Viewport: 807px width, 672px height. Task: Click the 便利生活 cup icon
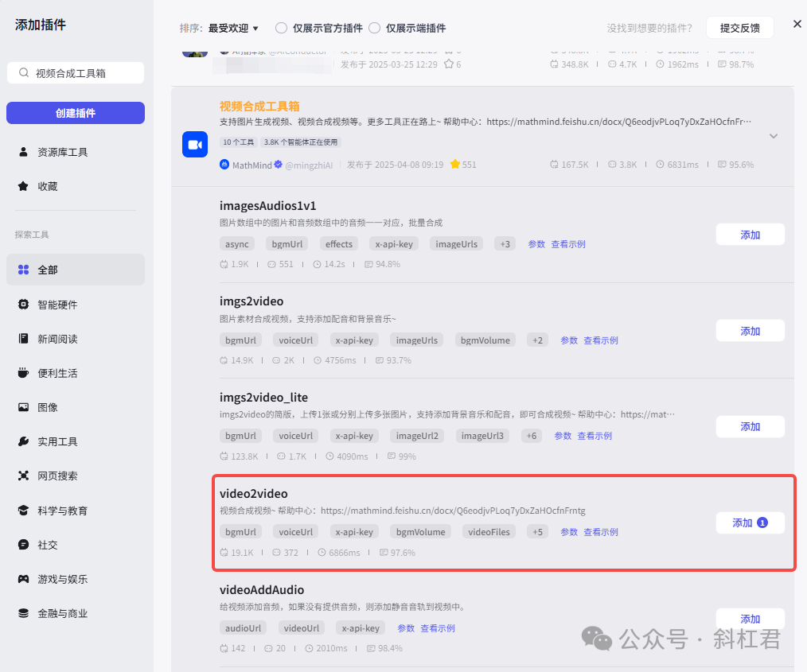tap(23, 373)
